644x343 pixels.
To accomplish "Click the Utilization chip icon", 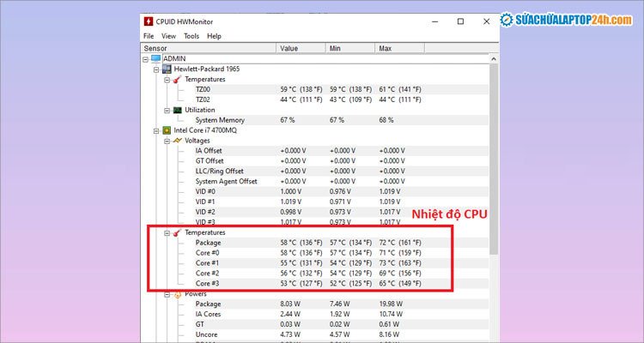I will (x=177, y=110).
